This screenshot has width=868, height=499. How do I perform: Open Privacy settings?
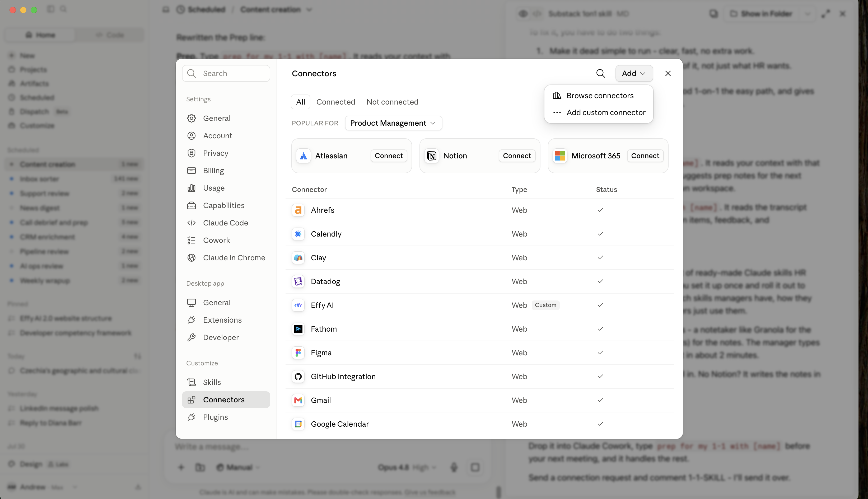tap(226, 153)
